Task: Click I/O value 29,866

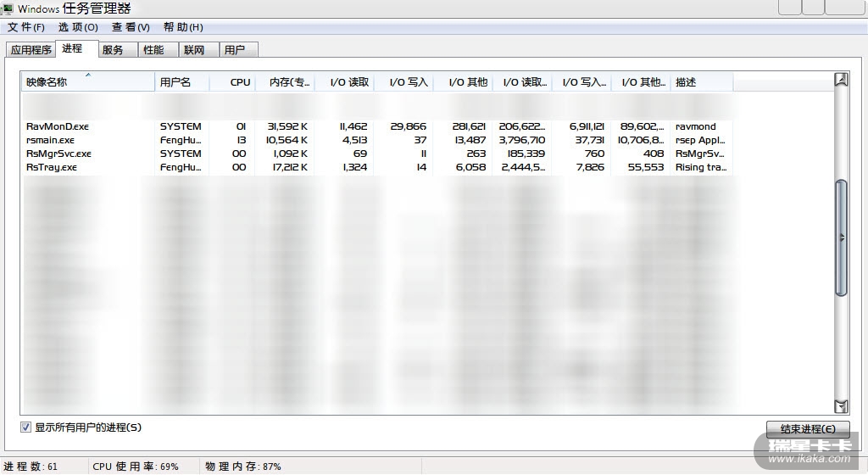Action: point(408,126)
